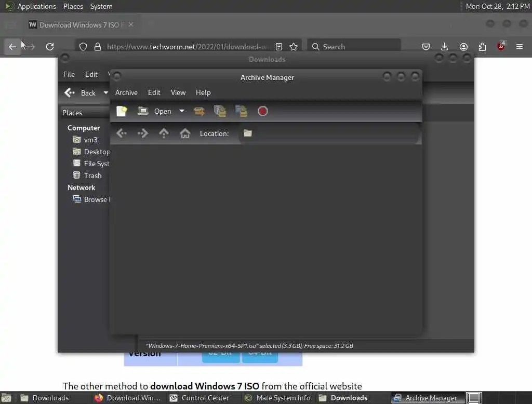The image size is (532, 404).
Task: Open the View menu in Archive Manager
Action: coord(178,92)
